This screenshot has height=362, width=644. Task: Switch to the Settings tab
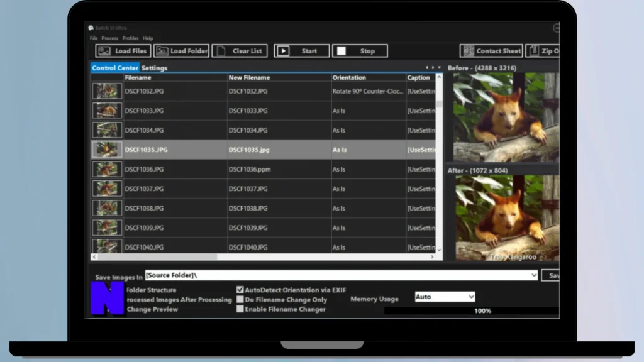155,68
